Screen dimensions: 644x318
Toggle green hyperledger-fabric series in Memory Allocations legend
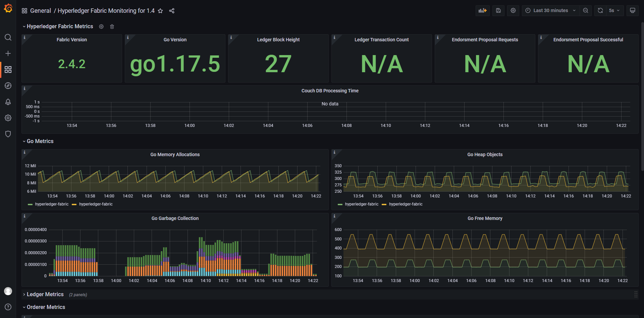pyautogui.click(x=52, y=204)
